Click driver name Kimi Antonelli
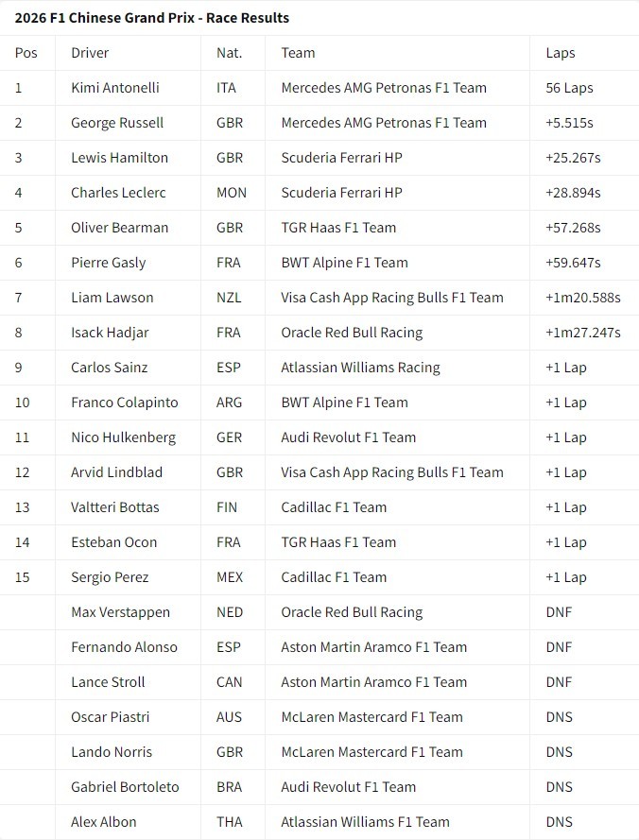Viewport: 639px width, 840px height. point(115,88)
